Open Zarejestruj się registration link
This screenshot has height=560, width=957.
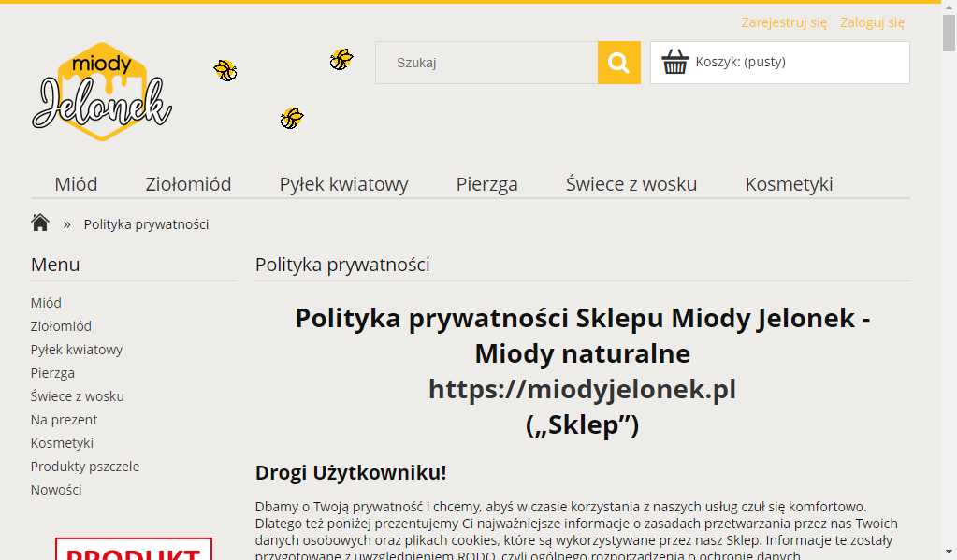tap(784, 22)
